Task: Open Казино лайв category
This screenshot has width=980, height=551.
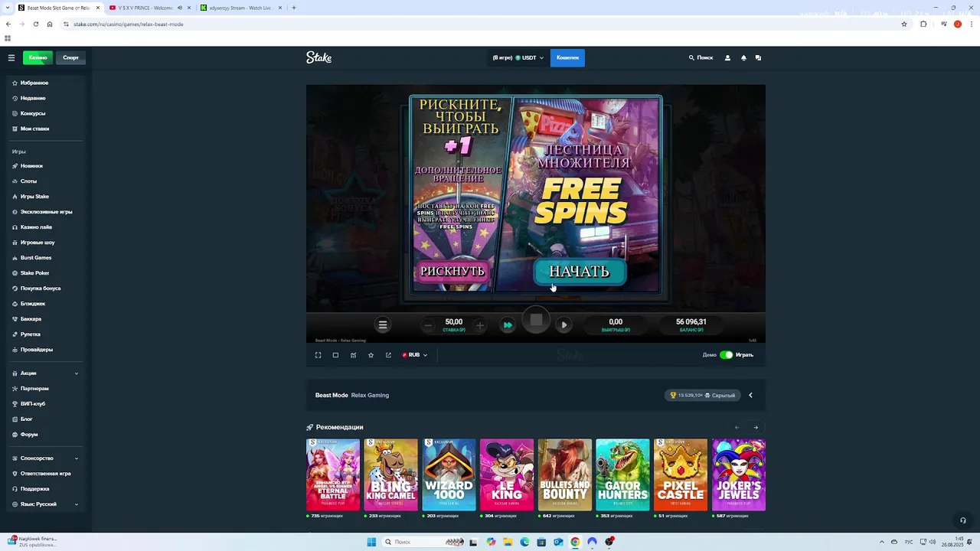Action: (46, 227)
